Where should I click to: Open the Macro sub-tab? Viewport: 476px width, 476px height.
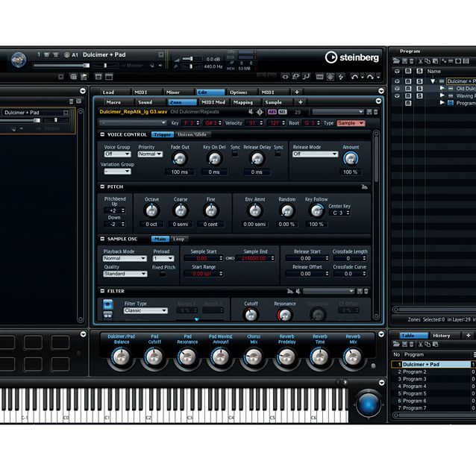click(119, 103)
